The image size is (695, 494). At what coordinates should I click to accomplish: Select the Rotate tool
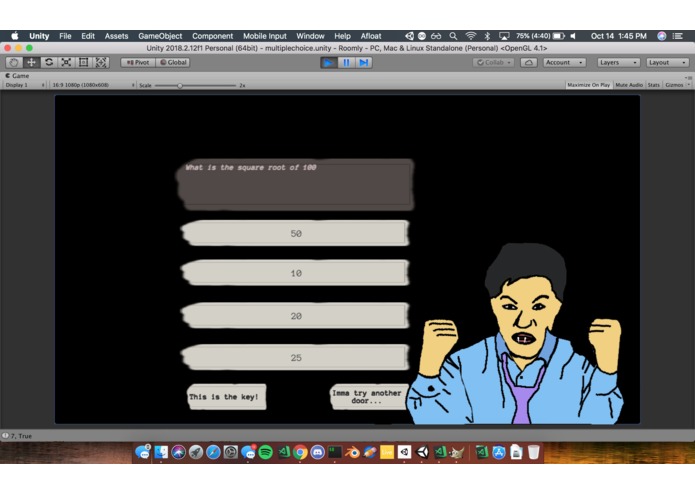pos(49,62)
